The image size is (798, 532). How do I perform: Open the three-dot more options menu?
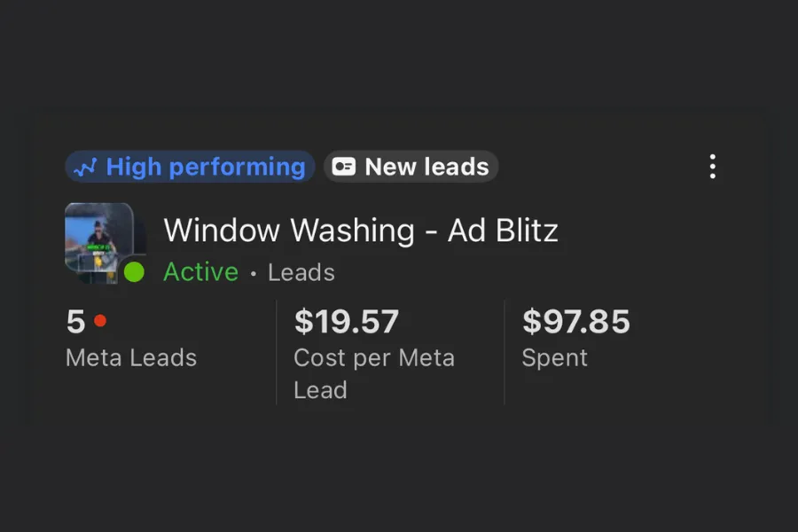pos(712,167)
